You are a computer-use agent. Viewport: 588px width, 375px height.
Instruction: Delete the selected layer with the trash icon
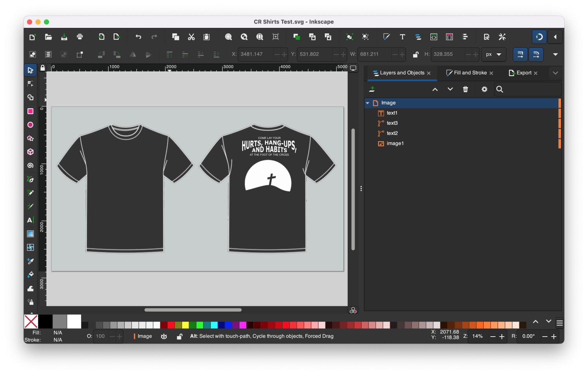coord(465,89)
